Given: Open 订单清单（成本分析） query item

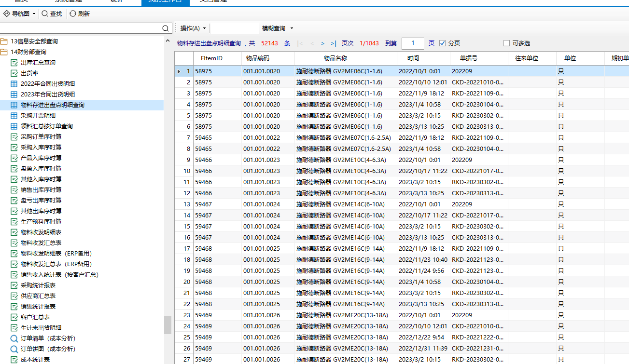Looking at the screenshot, I should pos(48,338).
